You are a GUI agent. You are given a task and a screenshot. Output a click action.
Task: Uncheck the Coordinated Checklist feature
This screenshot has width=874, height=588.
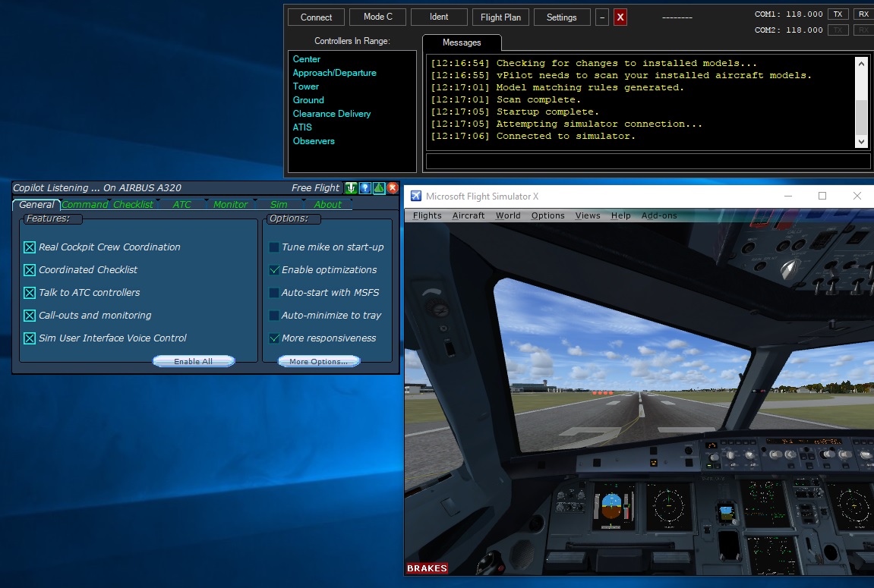(x=30, y=270)
